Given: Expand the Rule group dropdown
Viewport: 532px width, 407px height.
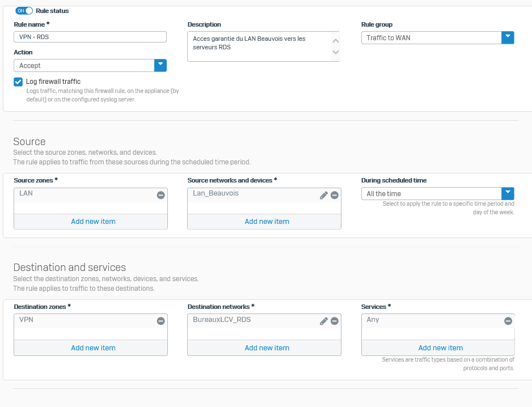Looking at the screenshot, I should 438,37.
